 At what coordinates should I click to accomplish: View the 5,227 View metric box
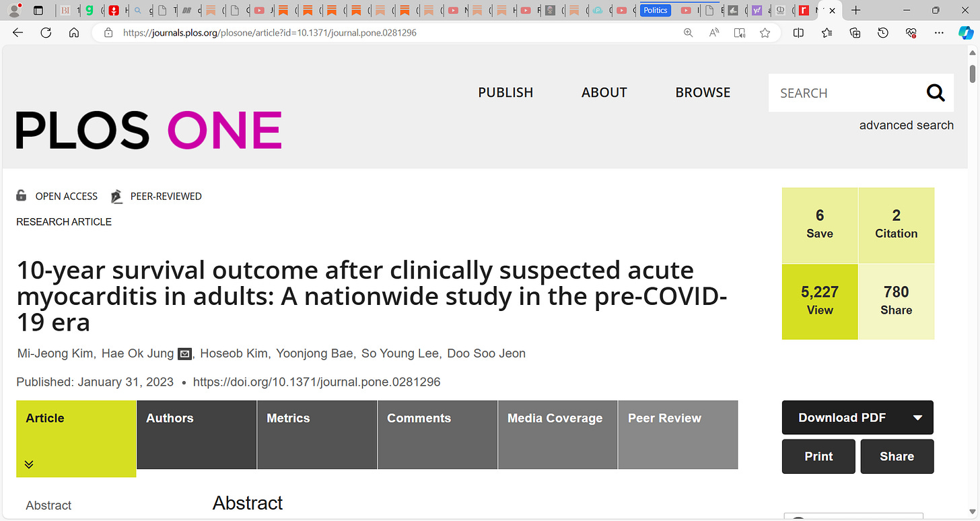[x=820, y=302]
